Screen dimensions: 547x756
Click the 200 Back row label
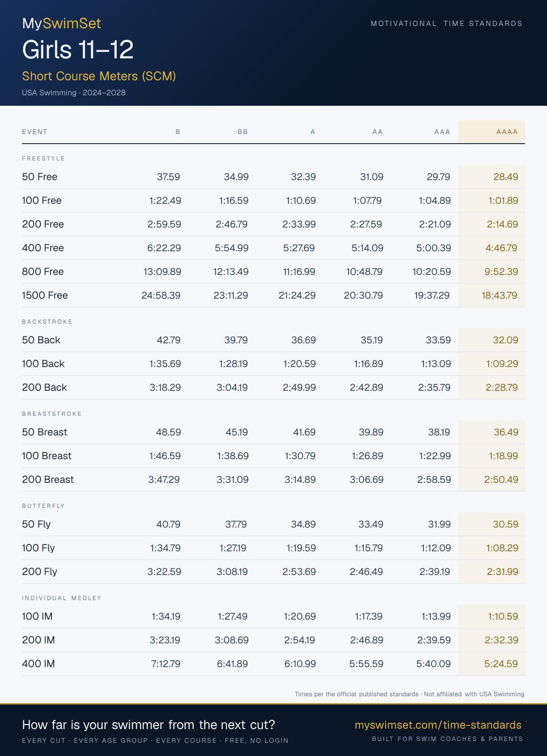click(44, 388)
